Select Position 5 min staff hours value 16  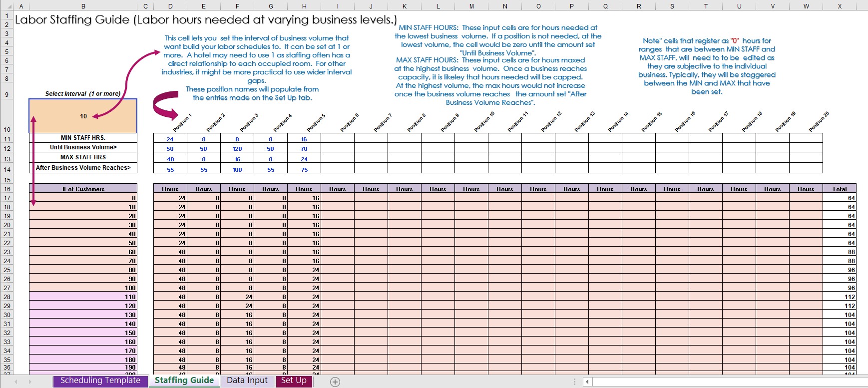pos(304,139)
